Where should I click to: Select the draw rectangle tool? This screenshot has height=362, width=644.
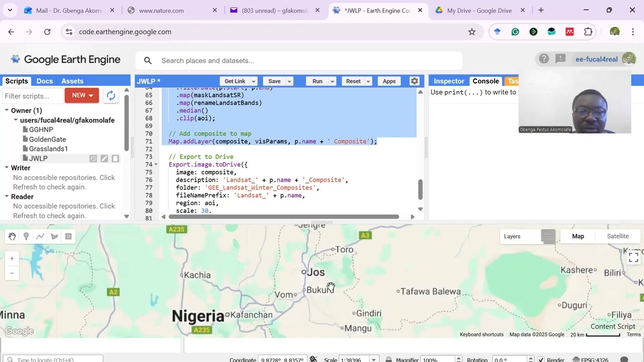click(68, 236)
